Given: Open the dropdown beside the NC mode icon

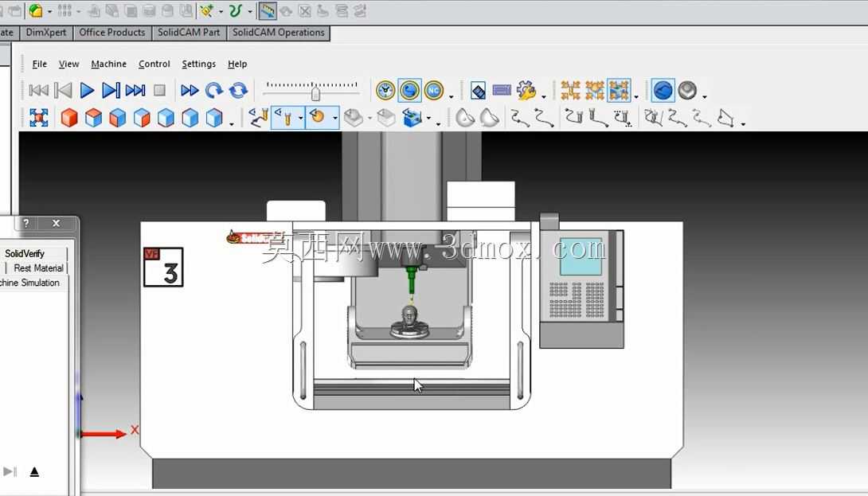Looking at the screenshot, I should 452,97.
